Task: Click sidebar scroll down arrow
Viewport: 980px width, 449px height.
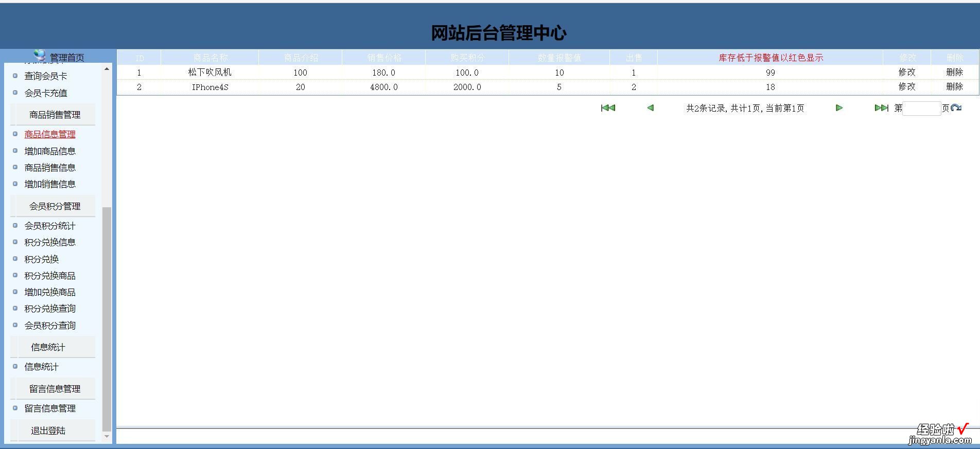Action: [107, 437]
